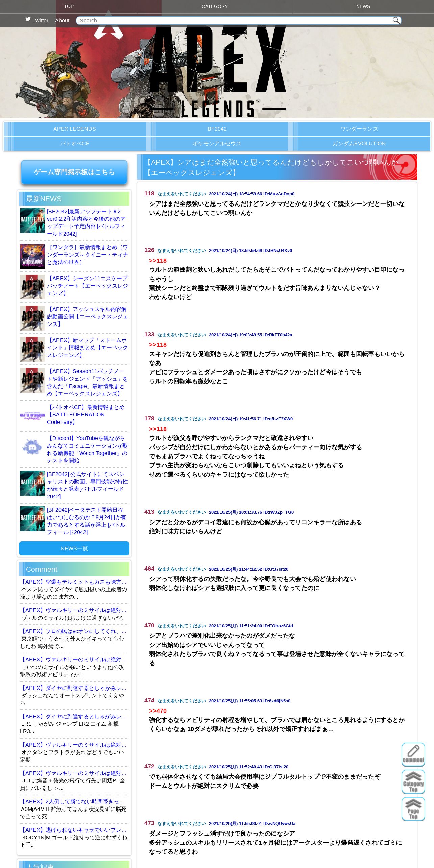The image size is (434, 868).
Task: Click the 最新NEWS section header
Action: click(74, 199)
